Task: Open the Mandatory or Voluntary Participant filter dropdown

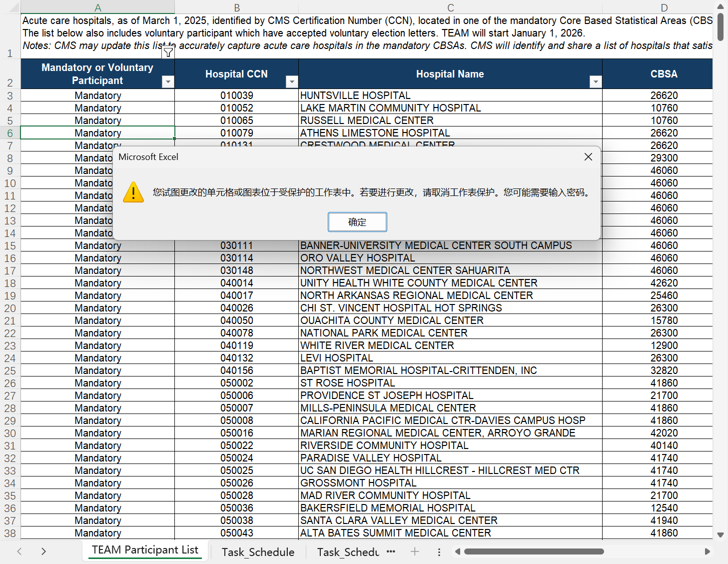Action: pyautogui.click(x=168, y=81)
